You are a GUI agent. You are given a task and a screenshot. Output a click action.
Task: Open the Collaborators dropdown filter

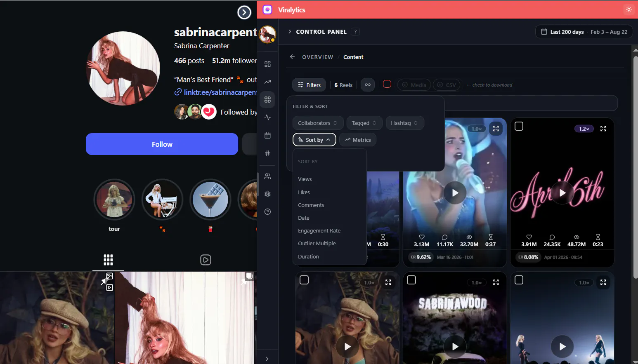click(x=318, y=123)
